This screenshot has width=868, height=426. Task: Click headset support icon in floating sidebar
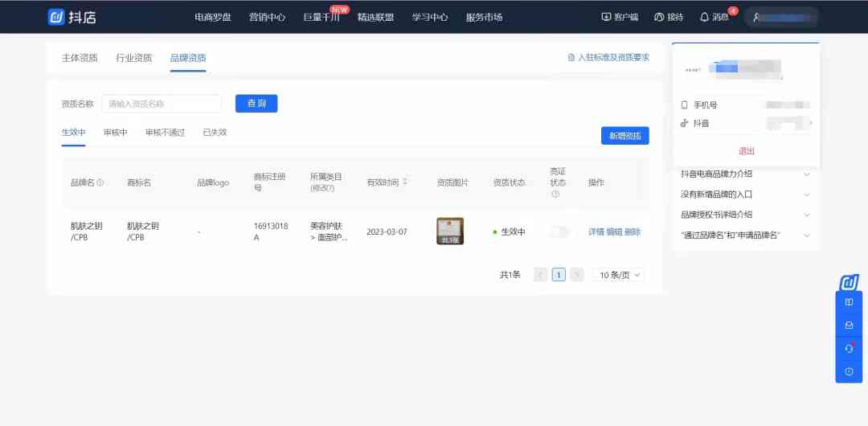(x=849, y=348)
